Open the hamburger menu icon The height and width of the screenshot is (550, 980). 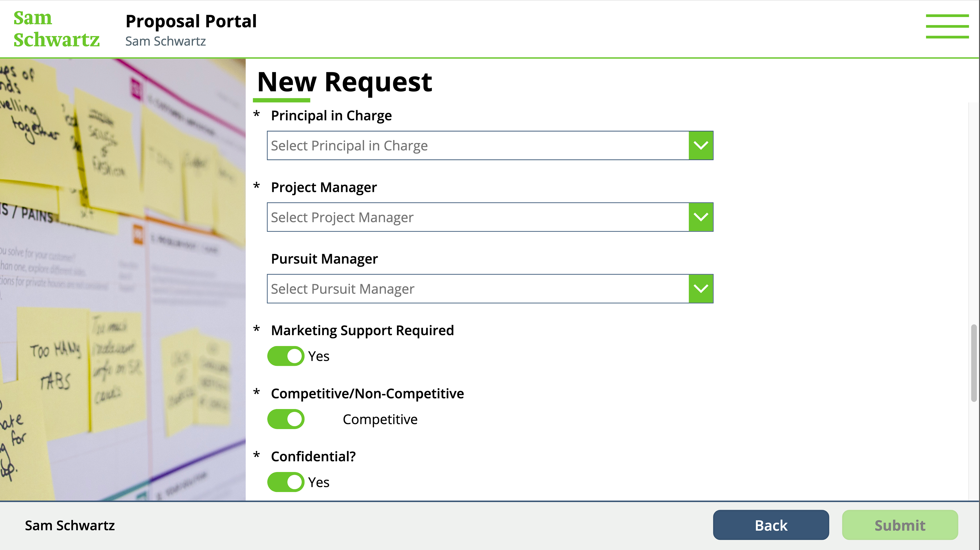click(947, 26)
